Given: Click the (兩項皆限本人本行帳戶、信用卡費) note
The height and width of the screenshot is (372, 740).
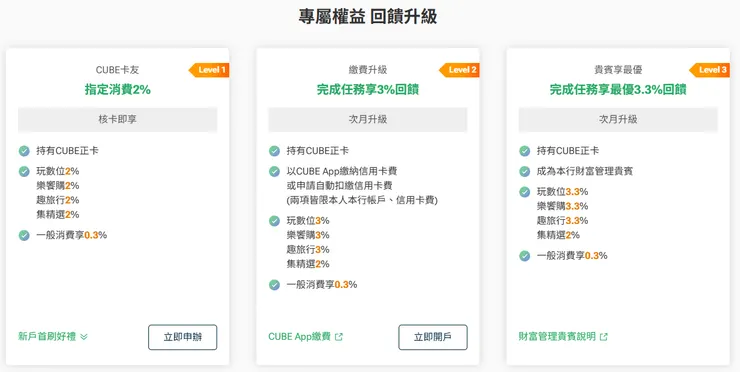Looking at the screenshot, I should coord(362,201).
